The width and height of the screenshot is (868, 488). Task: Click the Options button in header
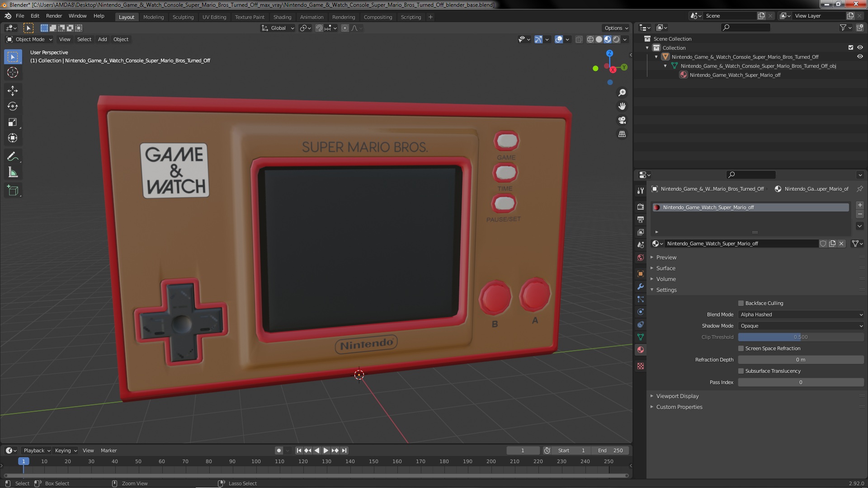click(616, 28)
